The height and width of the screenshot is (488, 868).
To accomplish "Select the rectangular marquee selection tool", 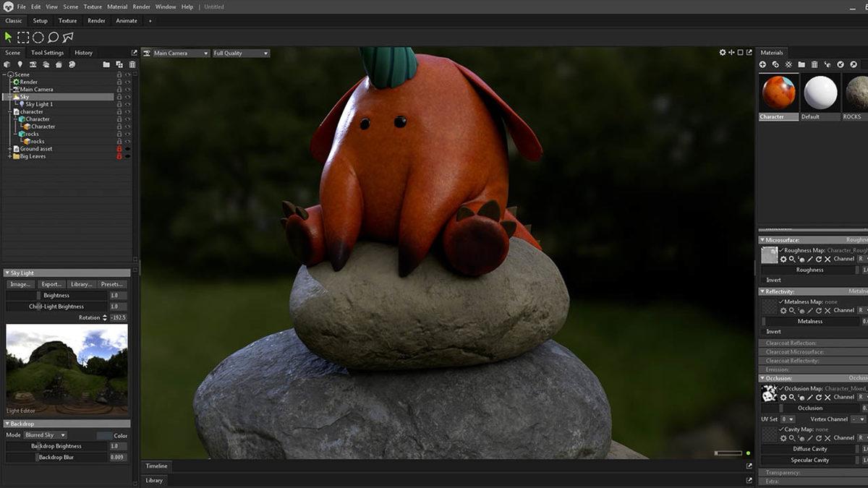I will tap(23, 38).
